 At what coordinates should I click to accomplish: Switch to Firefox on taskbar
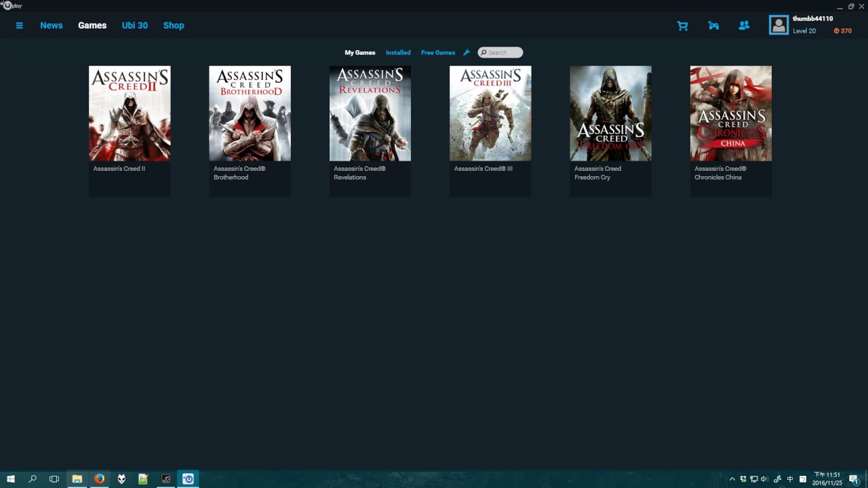click(99, 479)
